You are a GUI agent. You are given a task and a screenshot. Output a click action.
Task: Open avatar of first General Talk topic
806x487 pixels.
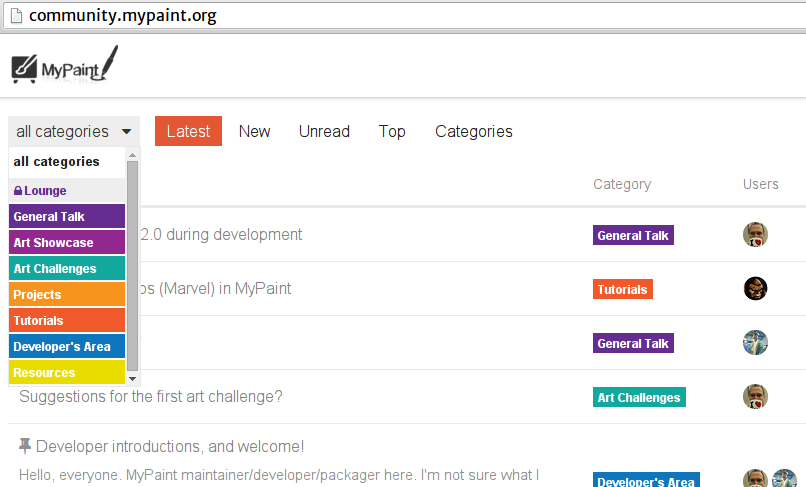pyautogui.click(x=755, y=235)
